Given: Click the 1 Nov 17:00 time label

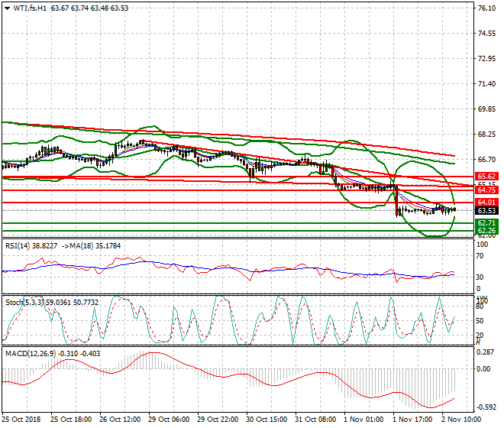Looking at the screenshot, I should 412,420.
